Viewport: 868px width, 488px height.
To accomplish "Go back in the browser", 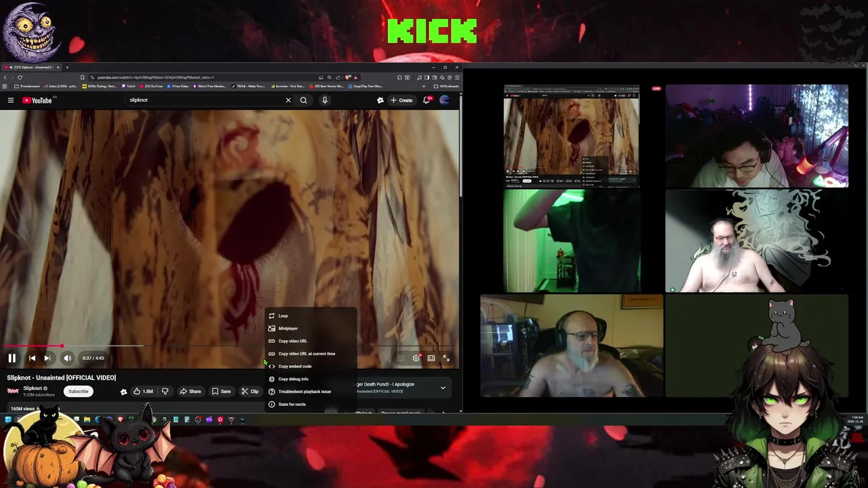I will click(x=5, y=77).
